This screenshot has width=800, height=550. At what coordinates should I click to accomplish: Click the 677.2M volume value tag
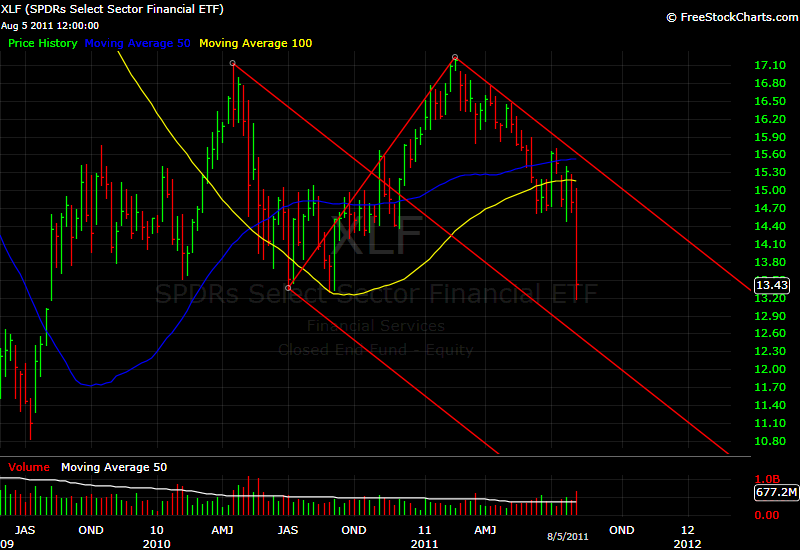776,492
